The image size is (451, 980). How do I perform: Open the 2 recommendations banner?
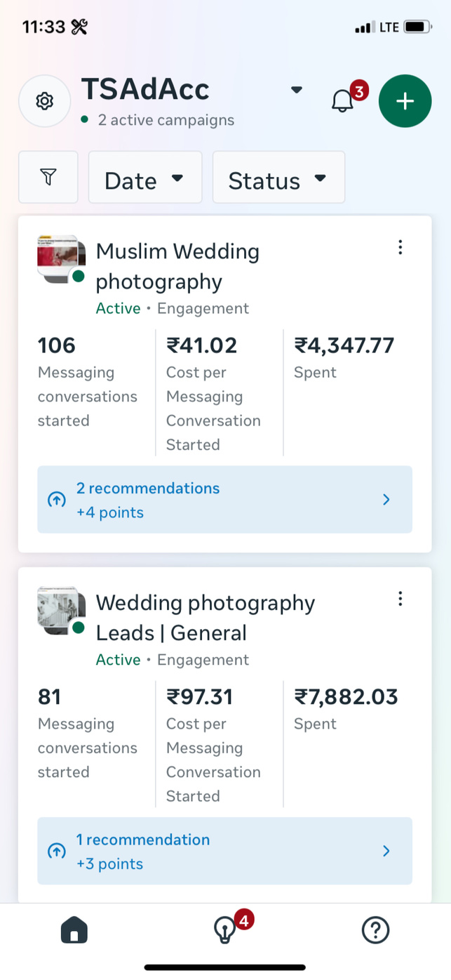click(224, 500)
